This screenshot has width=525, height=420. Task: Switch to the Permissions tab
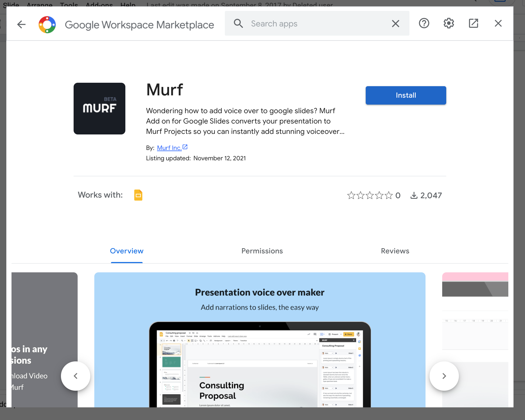[x=262, y=251]
